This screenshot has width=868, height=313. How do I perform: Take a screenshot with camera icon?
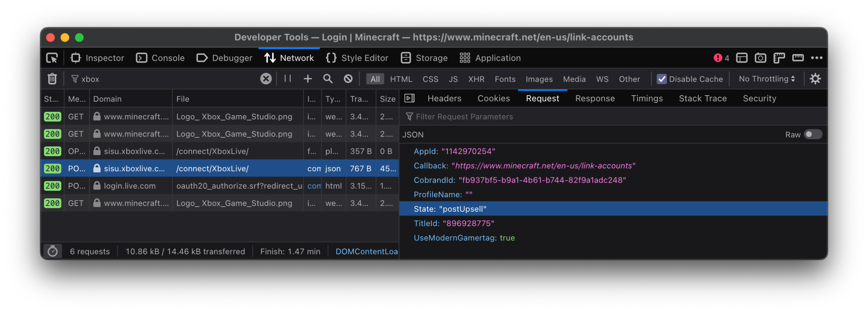760,58
